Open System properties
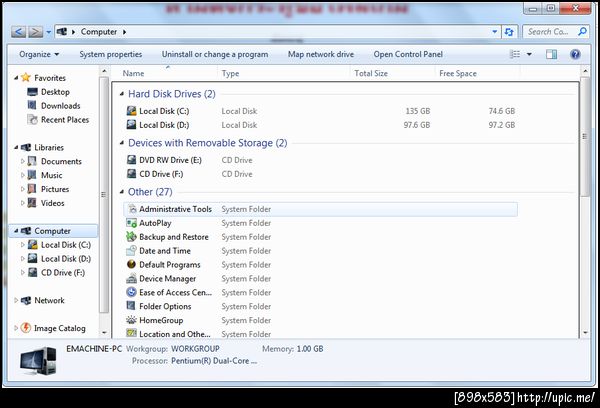The image size is (600, 408). tap(111, 54)
